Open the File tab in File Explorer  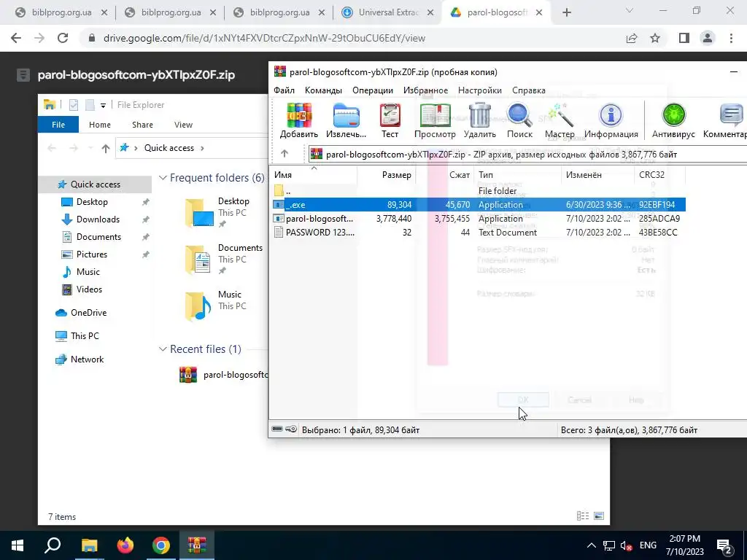coord(58,125)
